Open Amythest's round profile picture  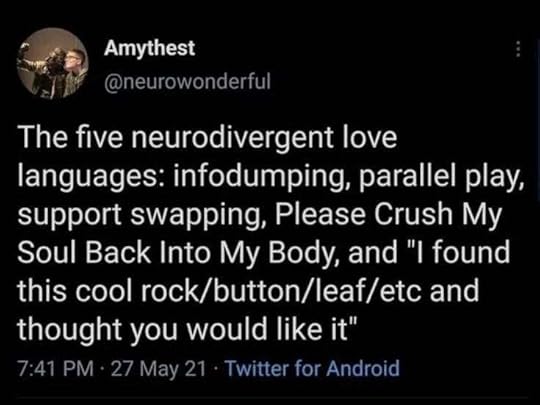click(53, 64)
